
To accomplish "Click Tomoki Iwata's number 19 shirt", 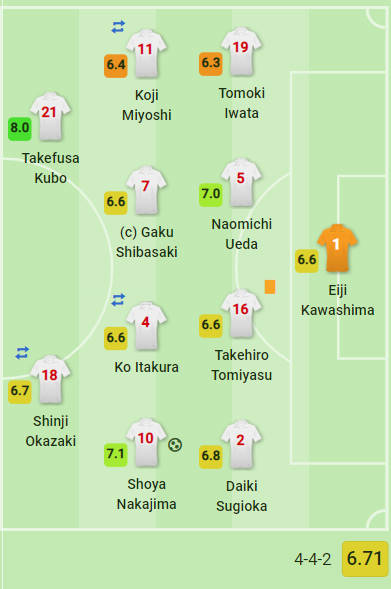I will (241, 51).
